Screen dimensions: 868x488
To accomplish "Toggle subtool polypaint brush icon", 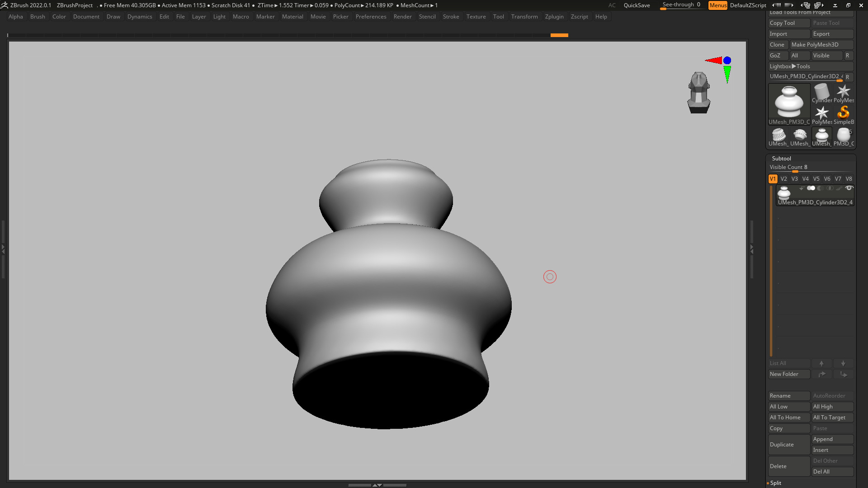I will click(839, 188).
